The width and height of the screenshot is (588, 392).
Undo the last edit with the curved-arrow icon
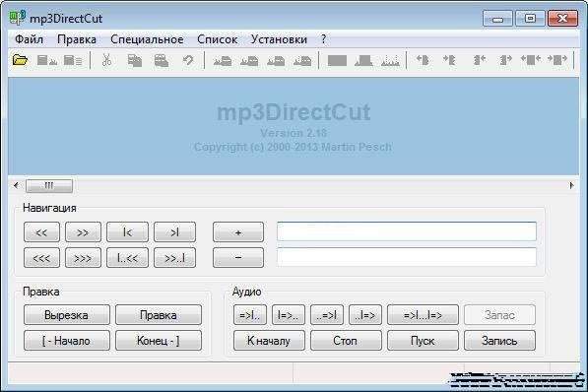188,60
